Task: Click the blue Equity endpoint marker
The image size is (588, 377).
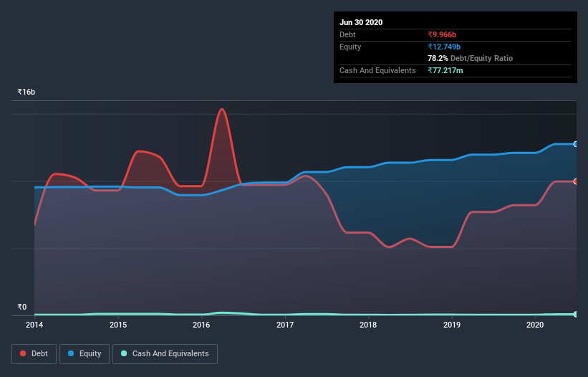Action: 576,144
